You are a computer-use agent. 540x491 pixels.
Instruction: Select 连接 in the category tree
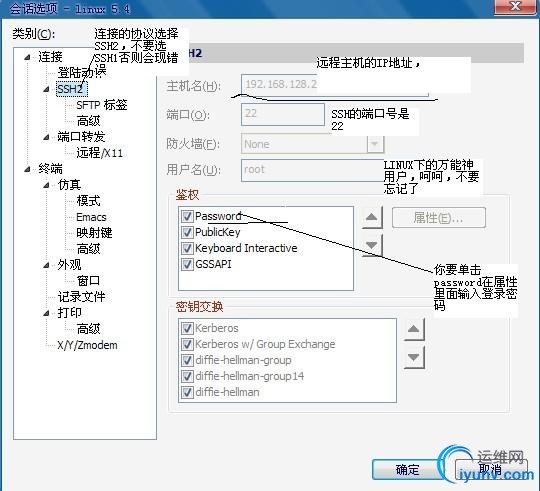click(x=50, y=57)
